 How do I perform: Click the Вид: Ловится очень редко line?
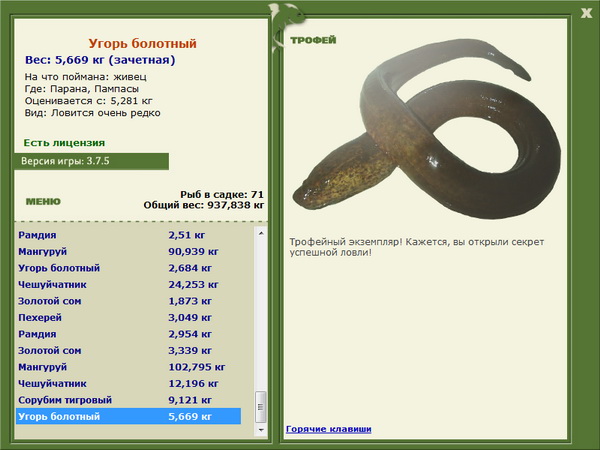[x=93, y=113]
